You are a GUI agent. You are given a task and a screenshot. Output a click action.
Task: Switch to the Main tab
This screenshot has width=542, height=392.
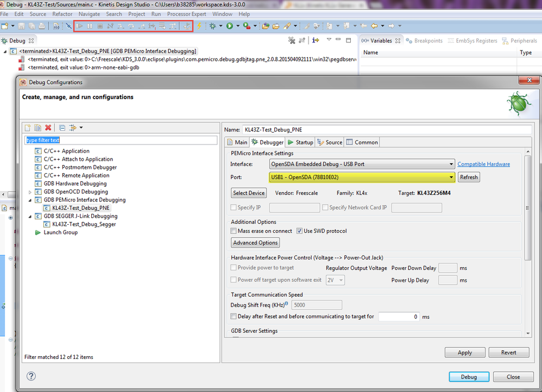(237, 142)
